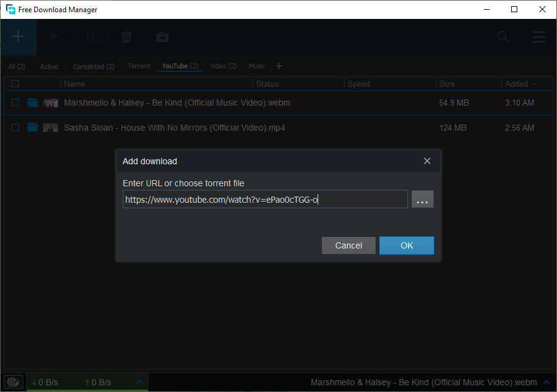Click thumbnail of the Sasha Sloan video
Image resolution: width=557 pixels, height=392 pixels.
(51, 128)
